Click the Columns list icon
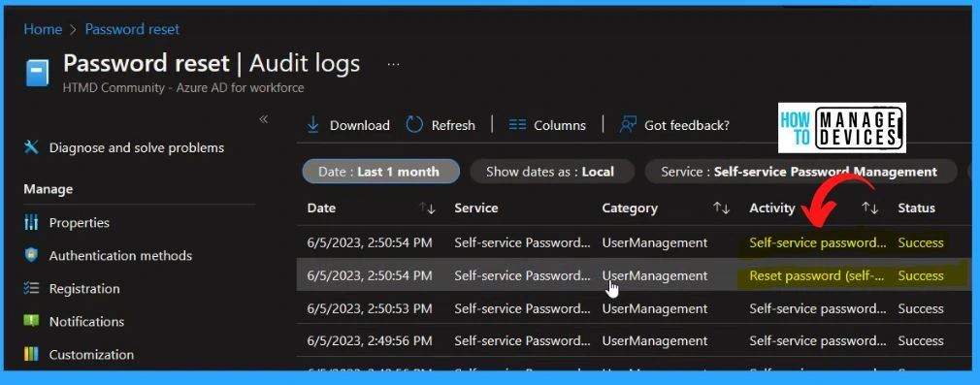Screen dimensions: 980x385 pos(517,125)
